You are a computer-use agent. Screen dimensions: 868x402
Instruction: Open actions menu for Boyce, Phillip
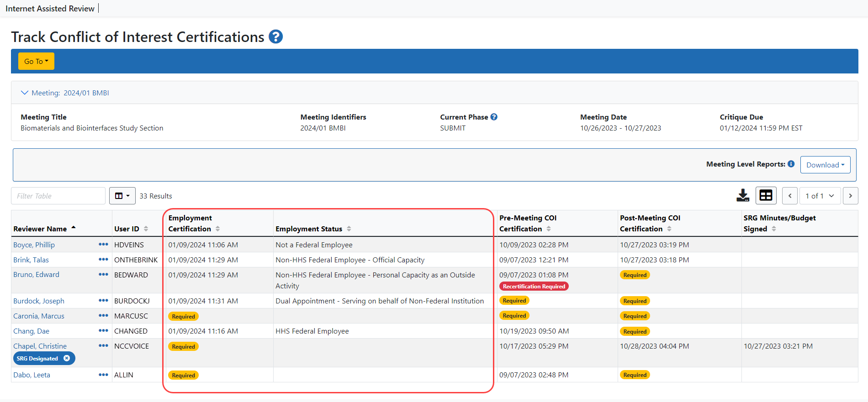pos(103,245)
